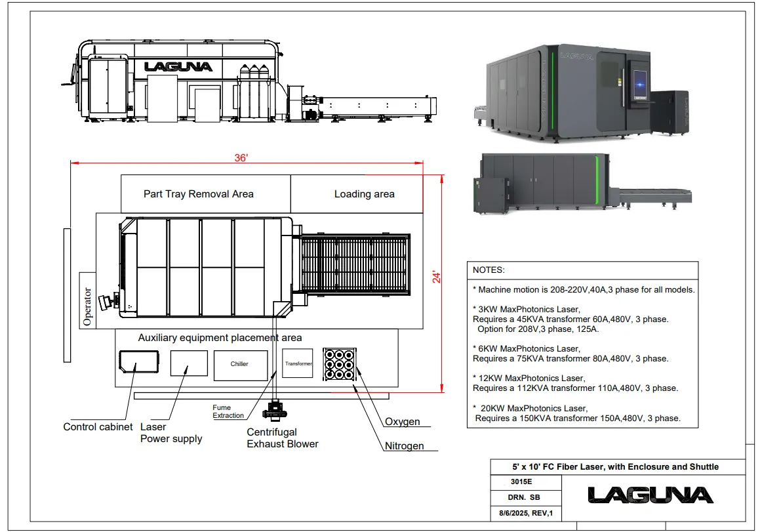
Task: Click the gas cylinder rack symbol
Action: click(x=340, y=363)
